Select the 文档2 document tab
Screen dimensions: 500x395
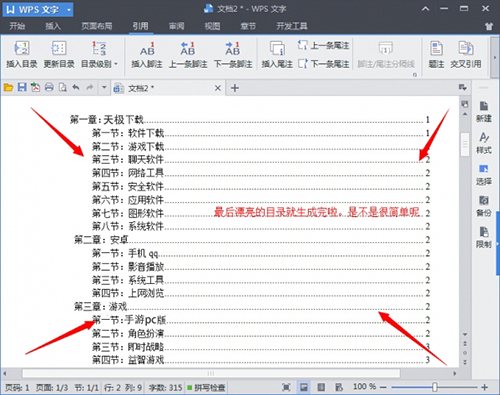coord(167,88)
